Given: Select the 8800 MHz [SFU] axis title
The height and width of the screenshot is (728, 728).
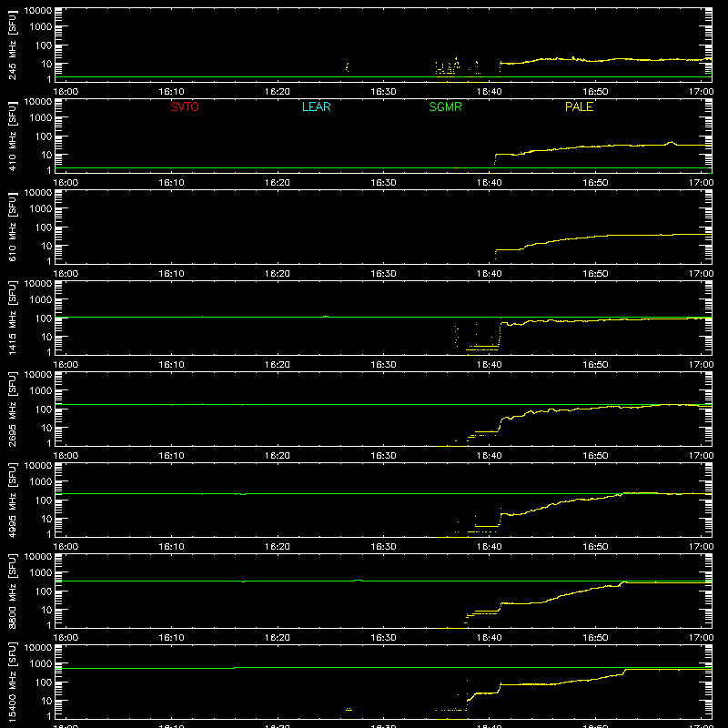Looking at the screenshot, I should click(x=13, y=591).
